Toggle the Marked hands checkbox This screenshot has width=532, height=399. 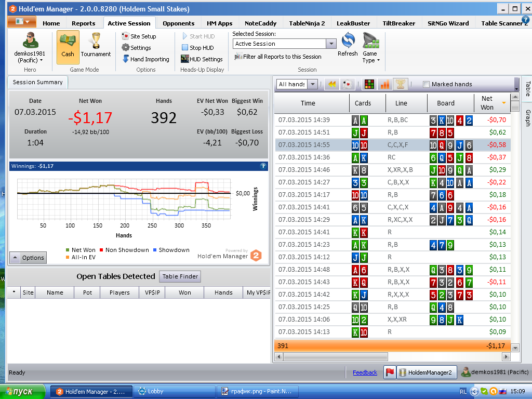click(x=427, y=85)
